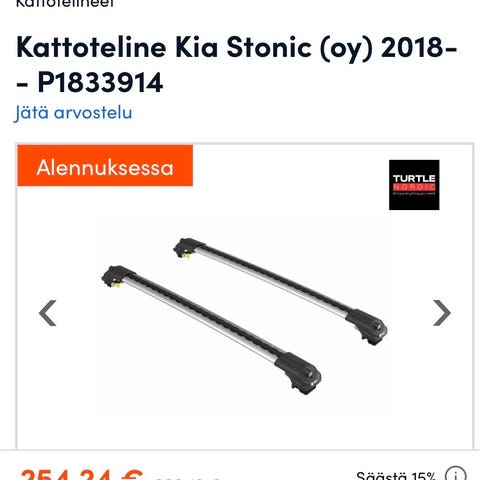Click the P1833914 product code text
This screenshot has height=480, width=480.
[x=100, y=82]
